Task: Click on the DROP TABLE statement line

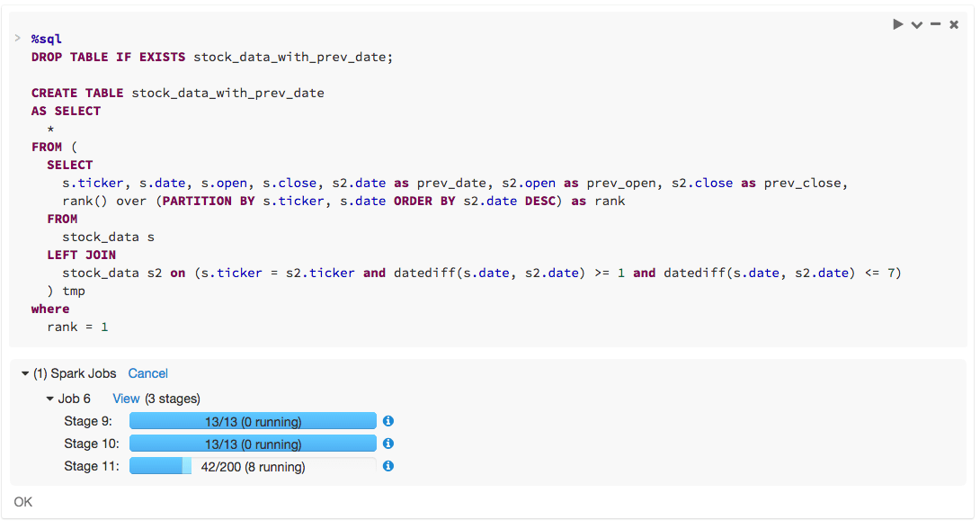Action: [211, 58]
